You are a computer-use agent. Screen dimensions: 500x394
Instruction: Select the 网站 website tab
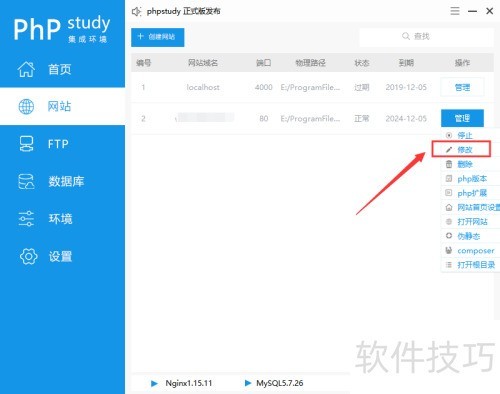pyautogui.click(x=62, y=106)
